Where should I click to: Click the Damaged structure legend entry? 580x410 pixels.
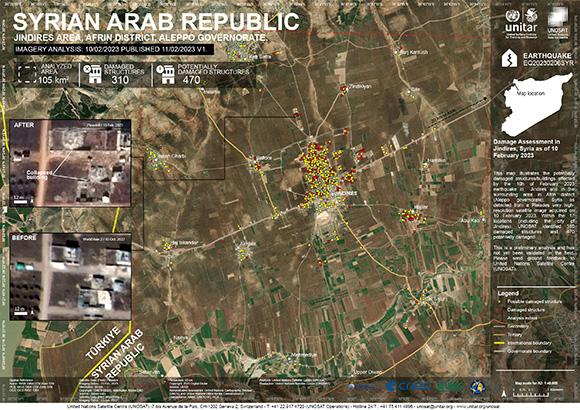point(526,310)
